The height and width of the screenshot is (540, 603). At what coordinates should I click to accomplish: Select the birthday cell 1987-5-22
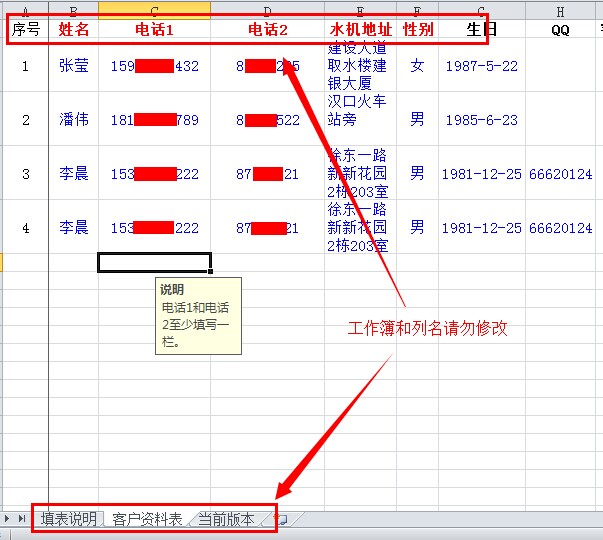point(481,66)
